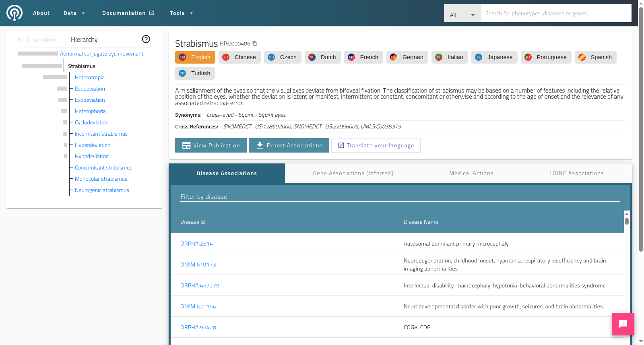Open the Incomitant strabismus child term
644x345 pixels.
(x=101, y=134)
